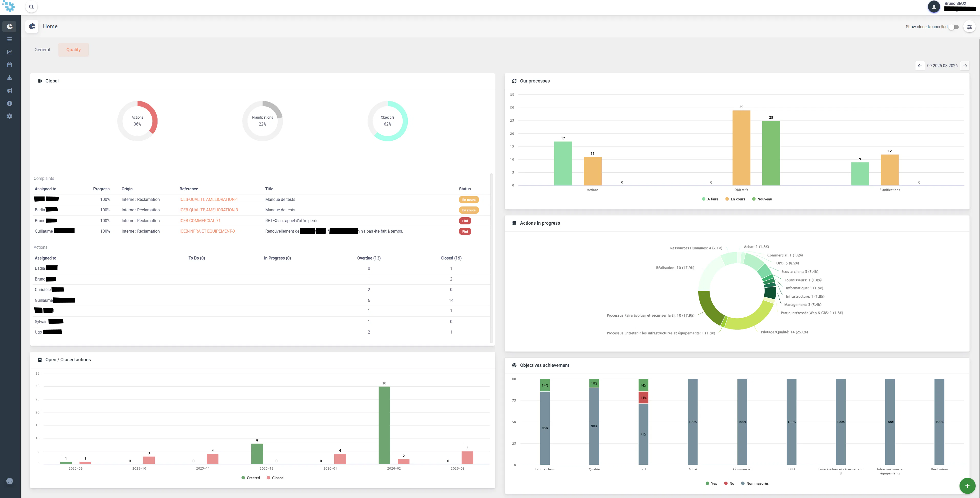Toggle the Non mesurés legend item

755,484
